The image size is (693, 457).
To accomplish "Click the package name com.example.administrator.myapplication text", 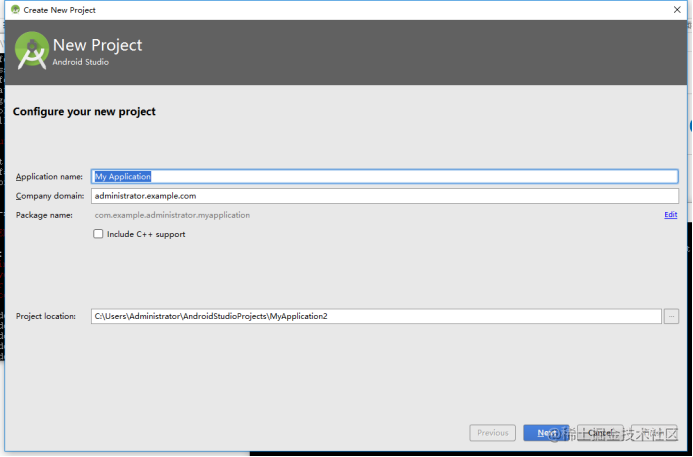I will pyautogui.click(x=172, y=215).
